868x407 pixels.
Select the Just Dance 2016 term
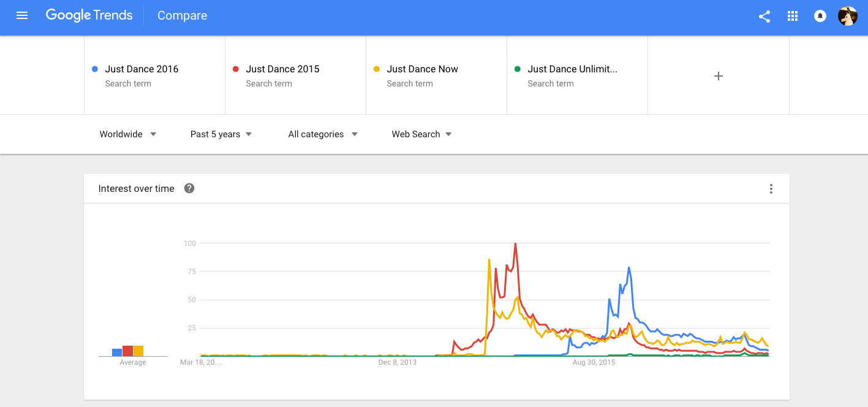tap(142, 69)
